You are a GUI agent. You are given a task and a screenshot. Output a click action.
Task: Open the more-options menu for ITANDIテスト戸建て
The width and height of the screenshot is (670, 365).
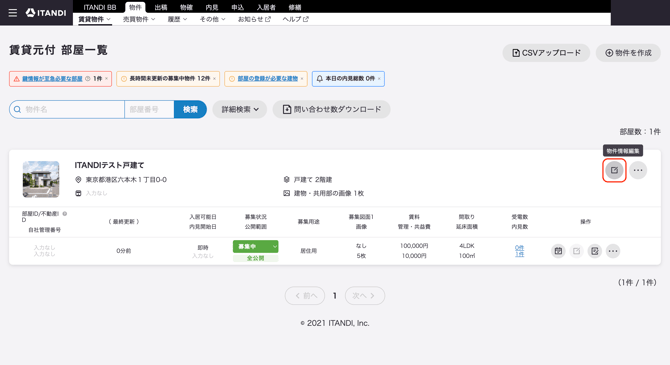[x=638, y=170]
